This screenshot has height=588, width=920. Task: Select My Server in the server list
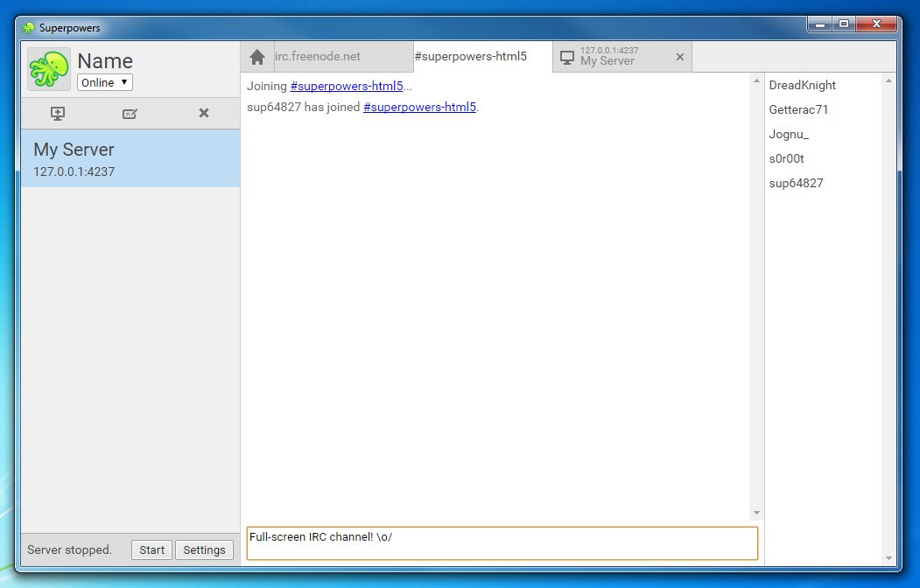pos(130,158)
